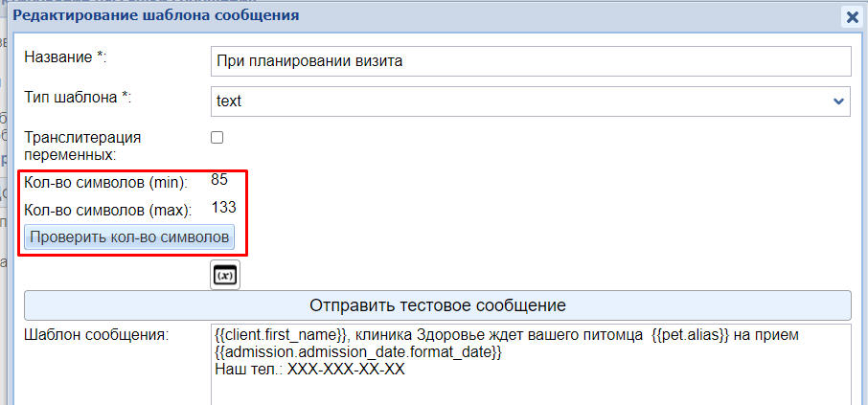Send test message with Отправить тестовое сообщение
Viewport: 868px width, 405px height.
(437, 305)
